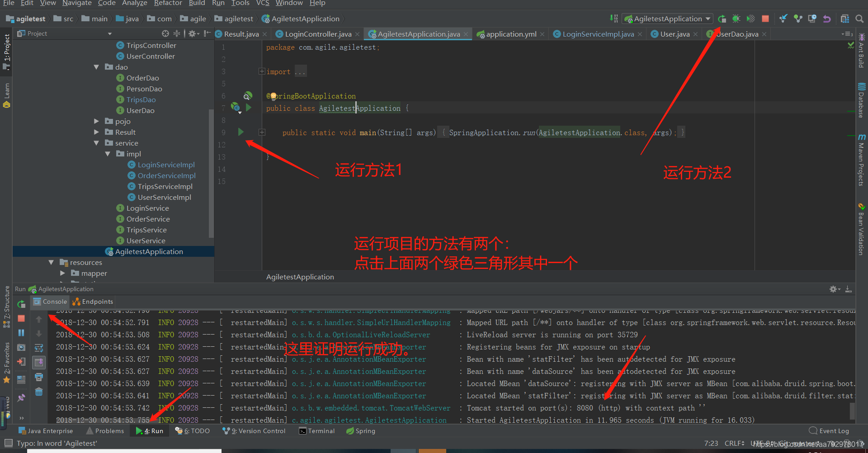Open the Version Control tool window

point(254,431)
